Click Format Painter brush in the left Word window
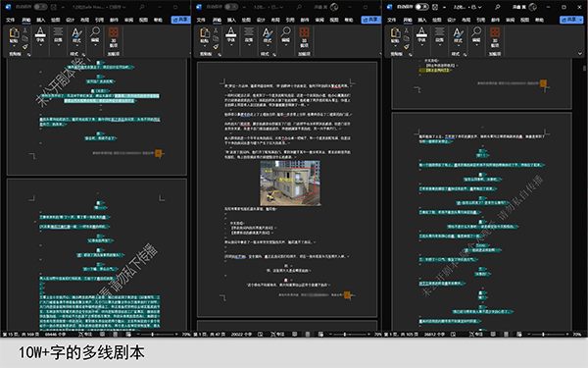 [25, 46]
